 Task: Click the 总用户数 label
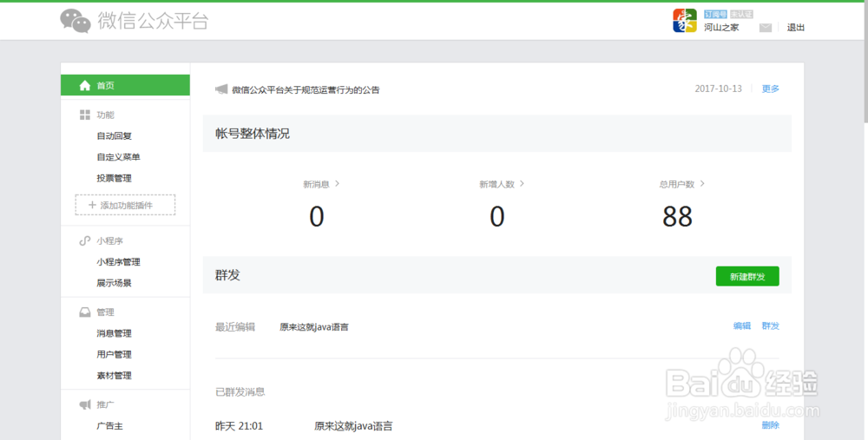click(x=677, y=184)
